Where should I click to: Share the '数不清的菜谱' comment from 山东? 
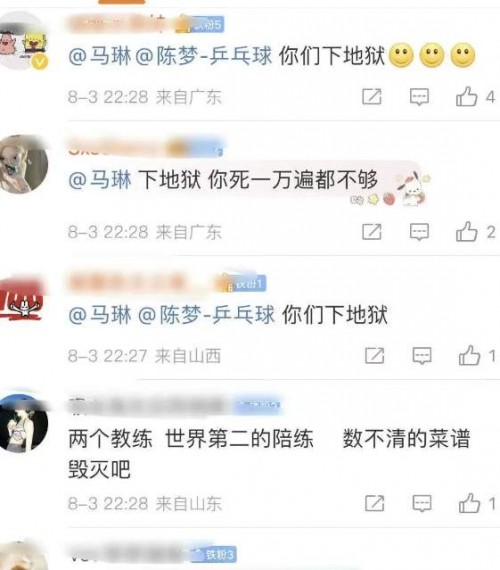coord(375,503)
